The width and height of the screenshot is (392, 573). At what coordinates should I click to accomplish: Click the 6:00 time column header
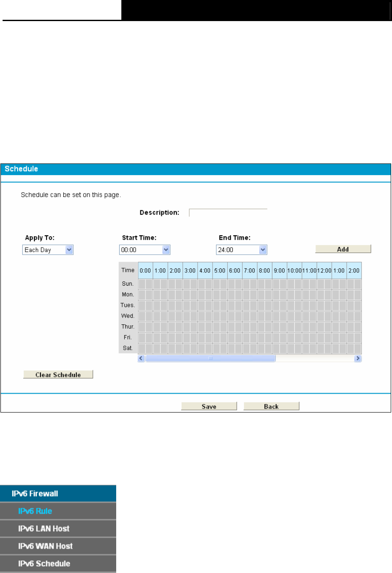coord(235,271)
